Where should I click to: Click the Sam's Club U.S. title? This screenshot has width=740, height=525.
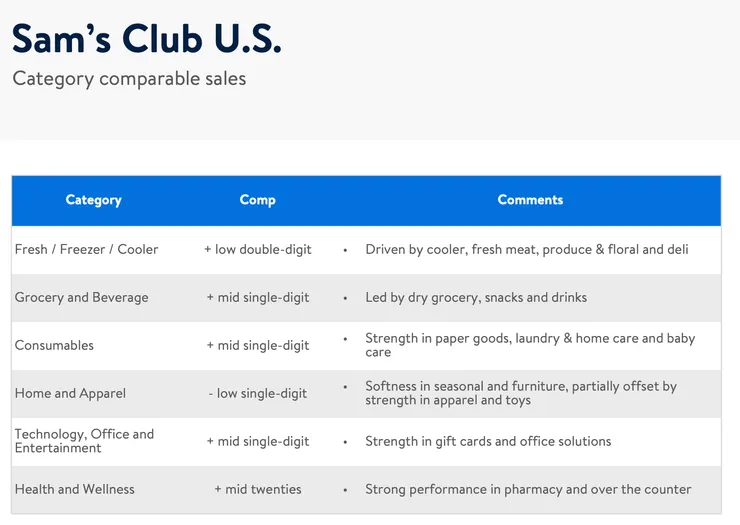point(147,38)
